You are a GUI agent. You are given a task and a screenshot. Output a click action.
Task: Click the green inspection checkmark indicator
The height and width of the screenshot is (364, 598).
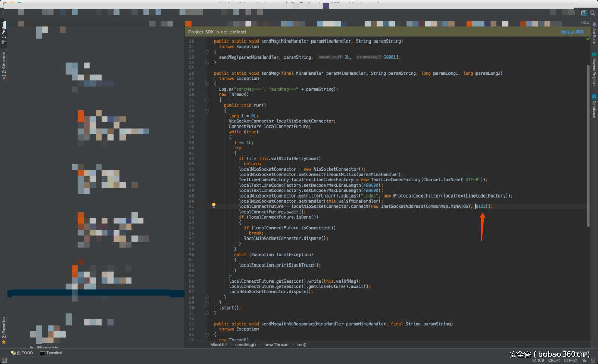click(x=588, y=39)
